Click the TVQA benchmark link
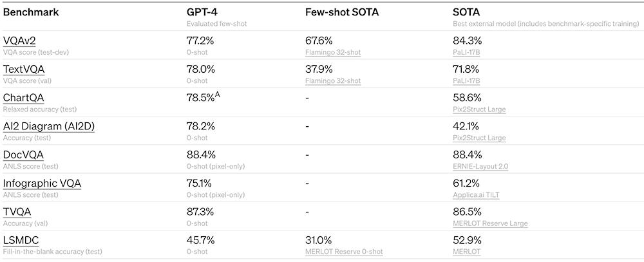Viewport: 644px width, 262px height. click(x=17, y=212)
